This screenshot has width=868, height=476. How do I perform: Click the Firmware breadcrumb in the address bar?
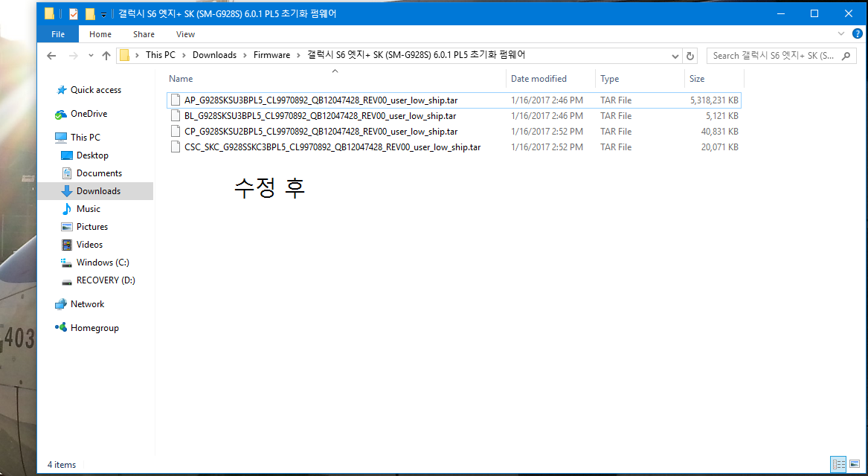tap(271, 55)
